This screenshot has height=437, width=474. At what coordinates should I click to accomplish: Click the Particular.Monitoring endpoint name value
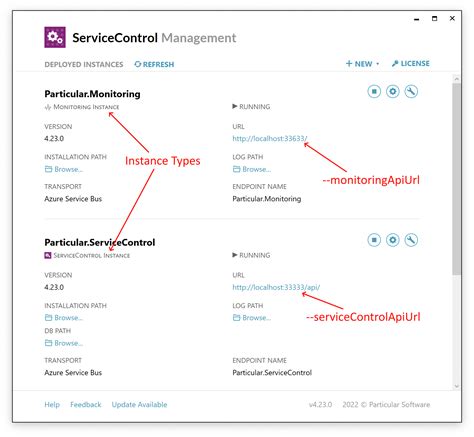267,199
